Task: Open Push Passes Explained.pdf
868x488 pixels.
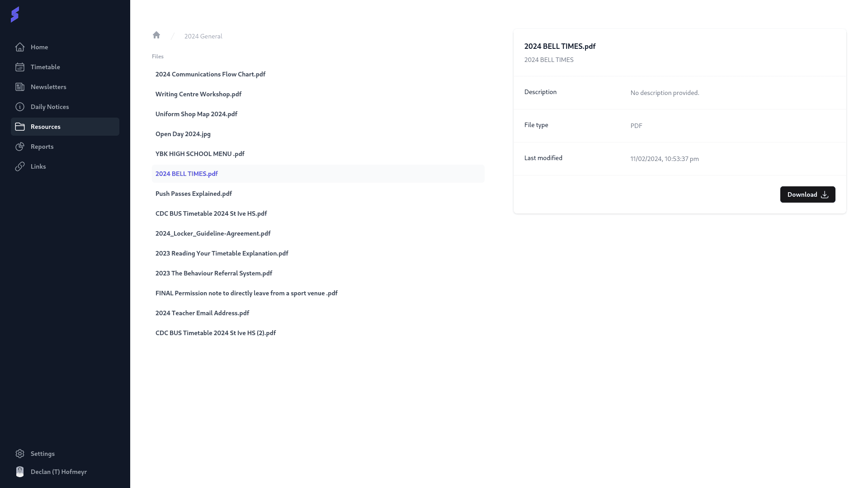Action: tap(193, 194)
